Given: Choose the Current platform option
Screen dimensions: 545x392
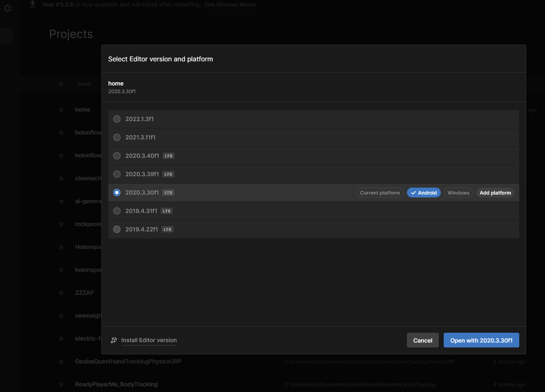Looking at the screenshot, I should [x=380, y=193].
